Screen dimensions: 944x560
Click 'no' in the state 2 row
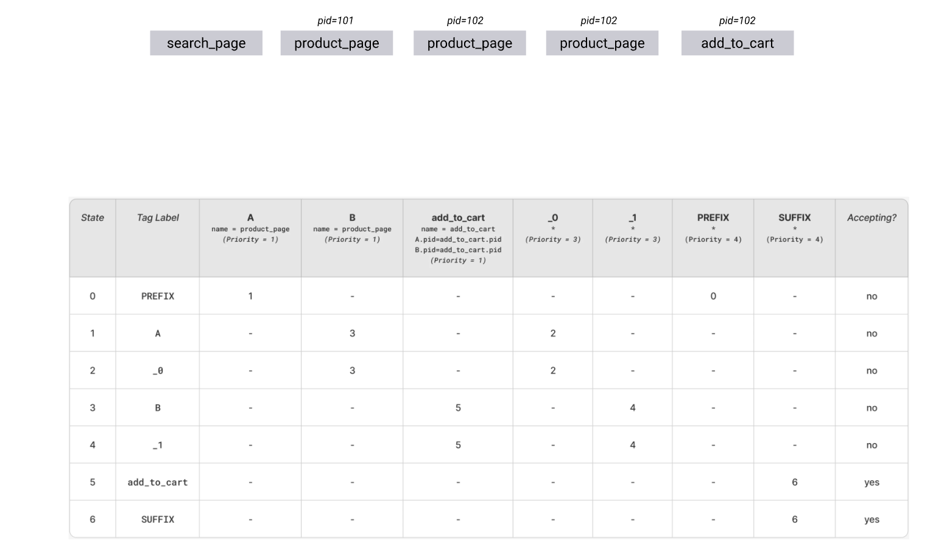(x=872, y=371)
